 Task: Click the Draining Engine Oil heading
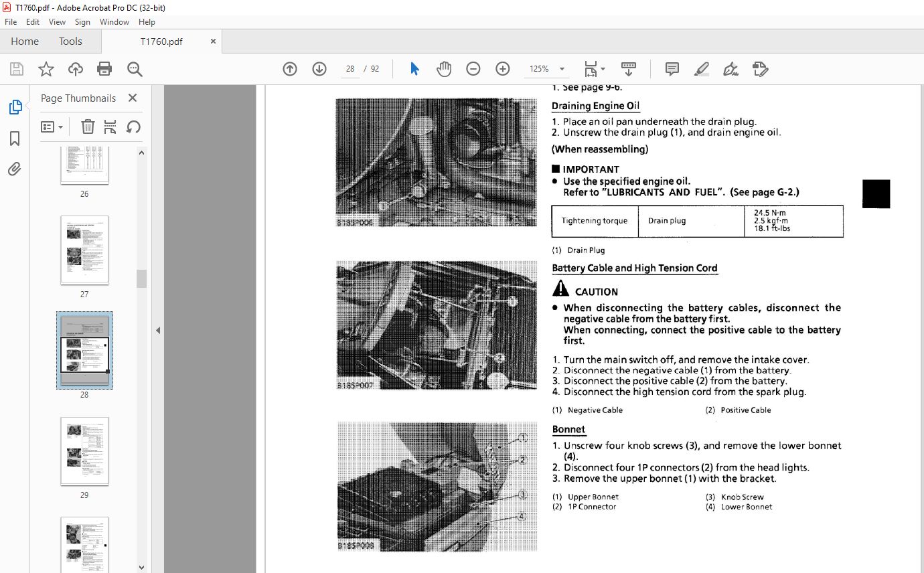click(595, 106)
